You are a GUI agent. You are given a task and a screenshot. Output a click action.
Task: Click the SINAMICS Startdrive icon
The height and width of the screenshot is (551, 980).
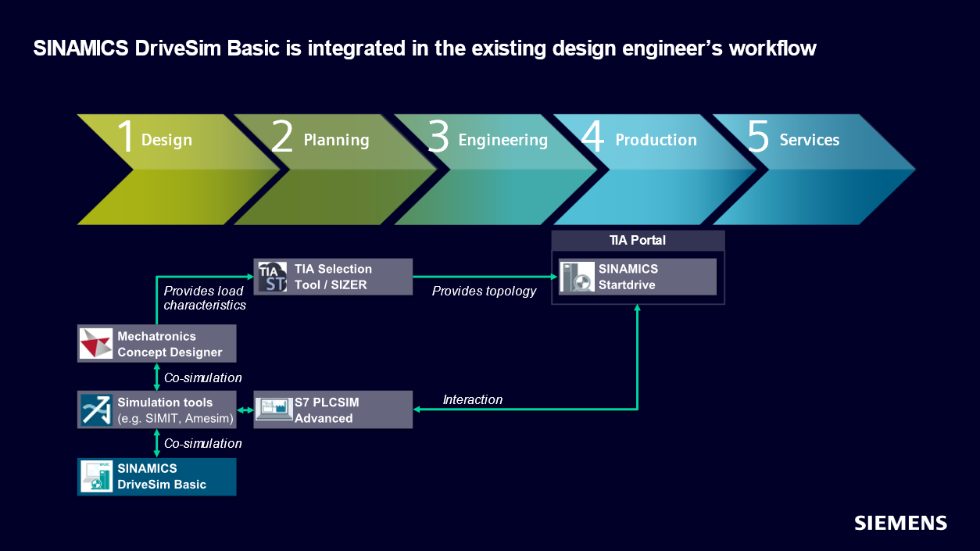(577, 277)
